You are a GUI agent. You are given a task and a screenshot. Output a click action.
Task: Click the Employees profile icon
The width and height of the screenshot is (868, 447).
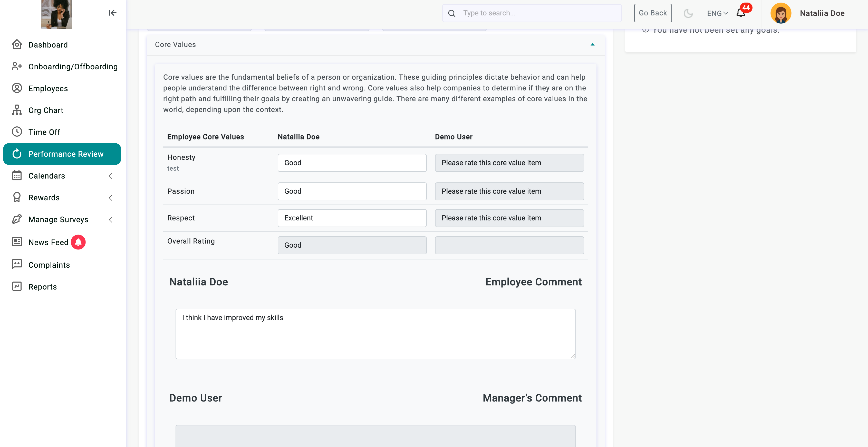click(17, 88)
